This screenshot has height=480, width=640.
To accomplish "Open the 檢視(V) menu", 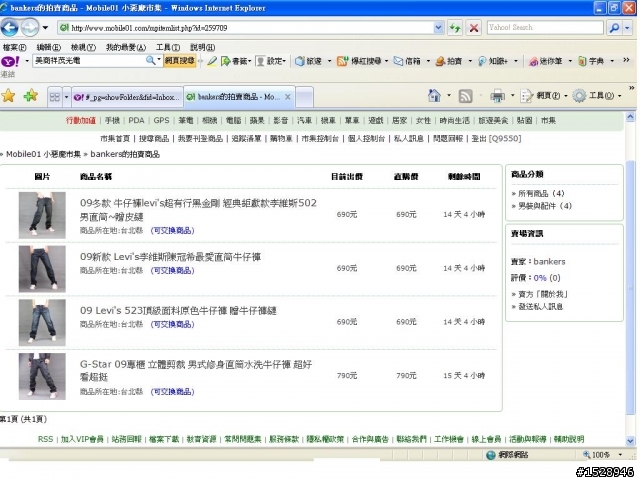I will (x=83, y=47).
